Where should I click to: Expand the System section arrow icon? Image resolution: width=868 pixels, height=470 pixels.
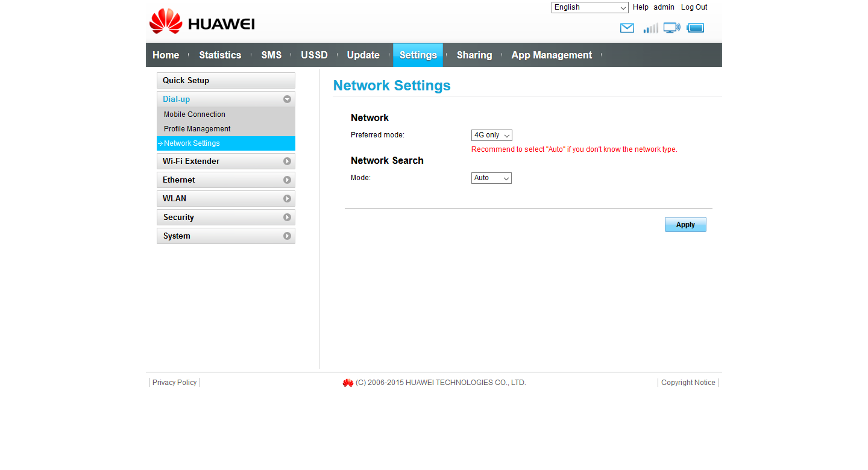[287, 236]
